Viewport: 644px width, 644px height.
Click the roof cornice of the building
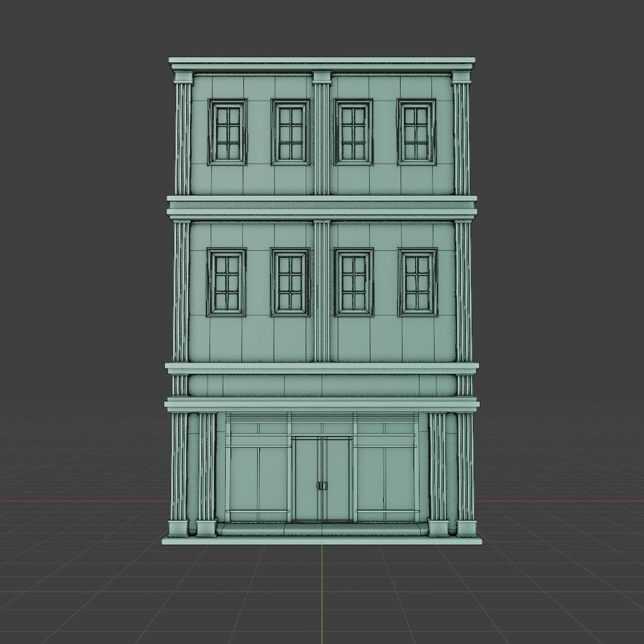pyautogui.click(x=322, y=64)
